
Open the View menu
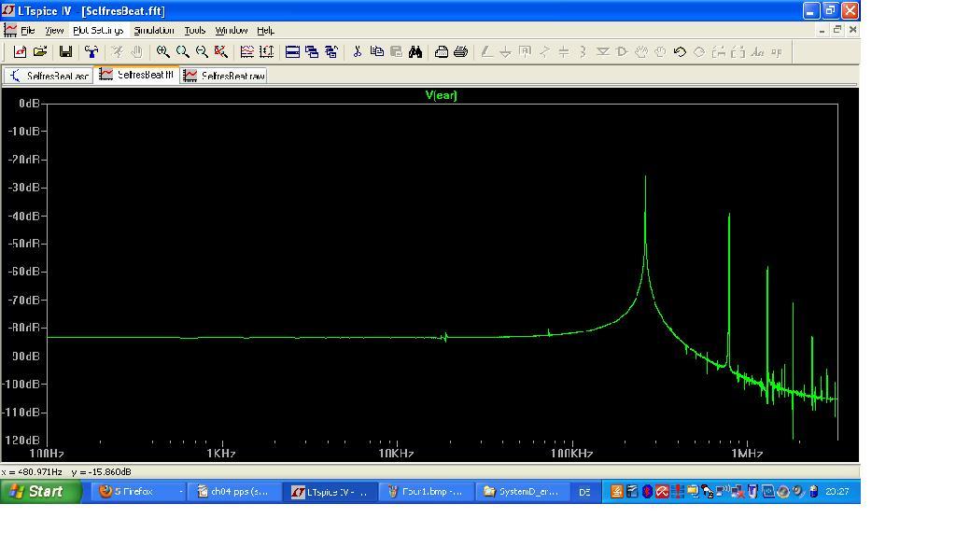click(53, 31)
